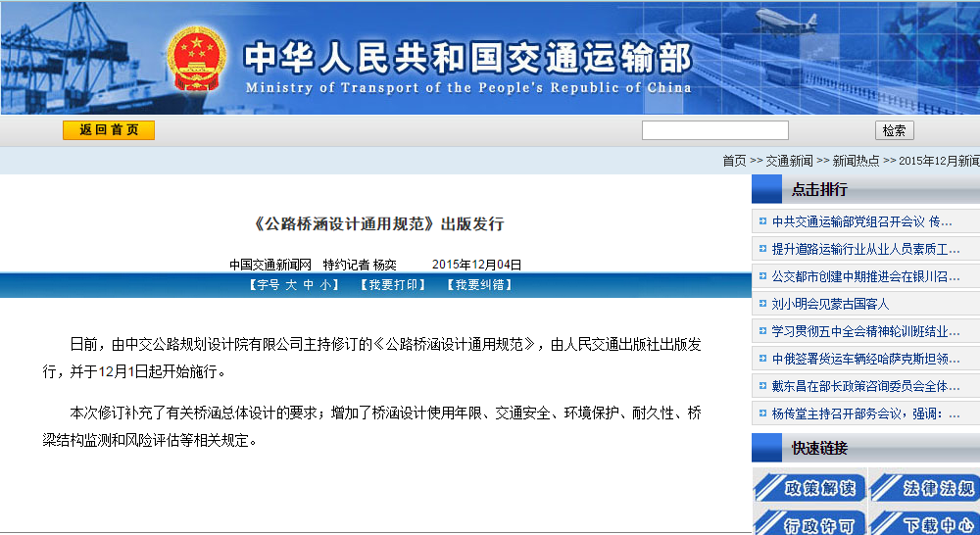Open 戴东昌在部长政策咨询委员会 news link
Image resolution: width=980 pixels, height=535 pixels.
click(x=865, y=386)
